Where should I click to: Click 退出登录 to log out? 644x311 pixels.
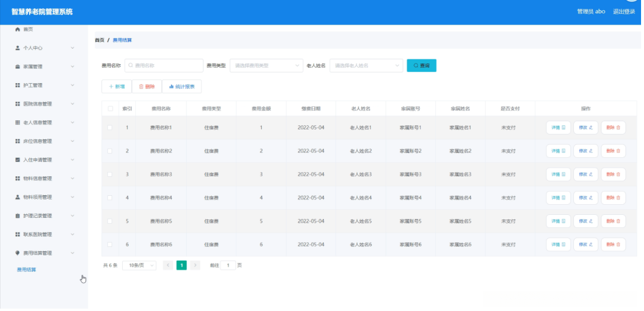(624, 11)
